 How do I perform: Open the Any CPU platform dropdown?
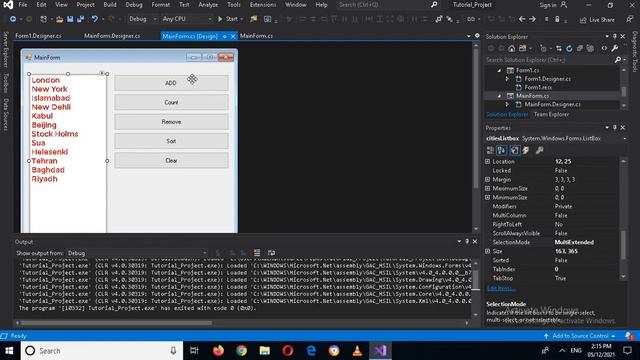187,19
